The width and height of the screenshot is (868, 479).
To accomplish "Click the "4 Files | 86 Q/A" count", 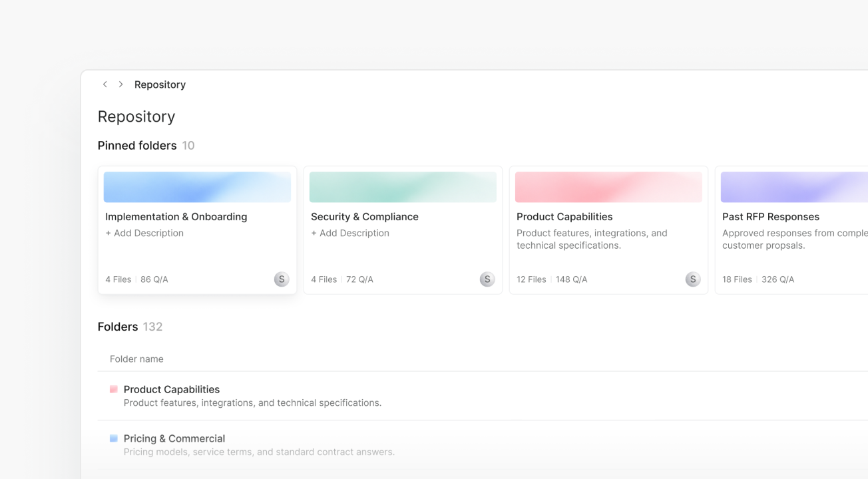I will coord(136,279).
